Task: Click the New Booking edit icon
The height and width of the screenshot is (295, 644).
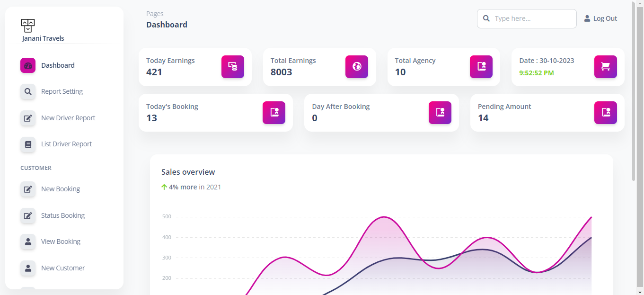Action: point(28,189)
